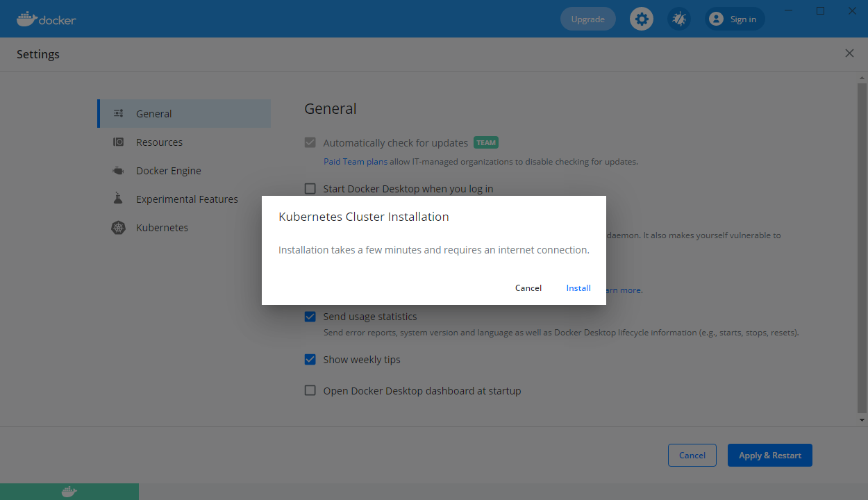Enable Start Docker Desktop when you log in
The height and width of the screenshot is (500, 868).
click(310, 188)
